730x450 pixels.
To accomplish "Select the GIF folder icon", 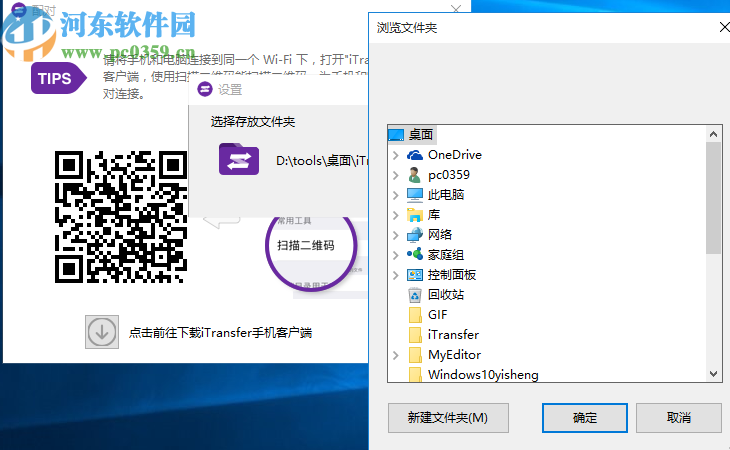I will [415, 315].
